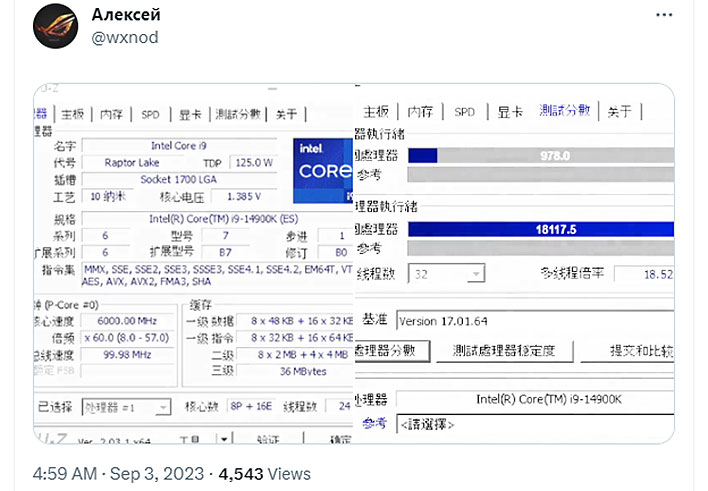Expand the 线程数 dropdown showing 32
708x491 pixels.
pos(446,274)
